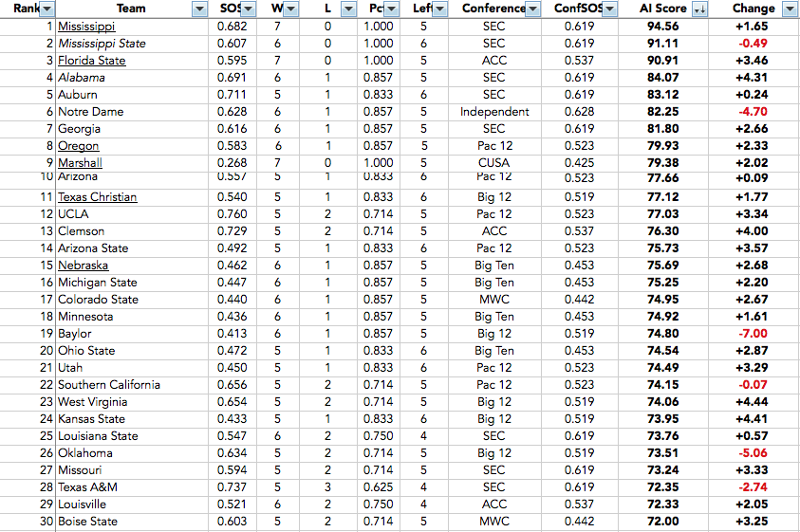
Task: Select the Georgia team cell
Action: [x=132, y=129]
